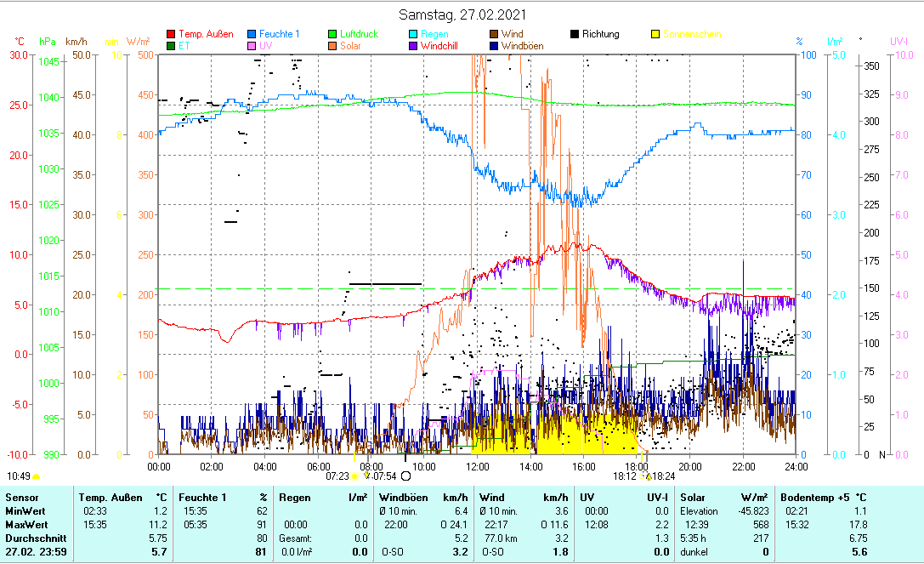Viewport: 924px width, 564px height.
Task: Click the MaxWert row label
Action: click(x=27, y=525)
